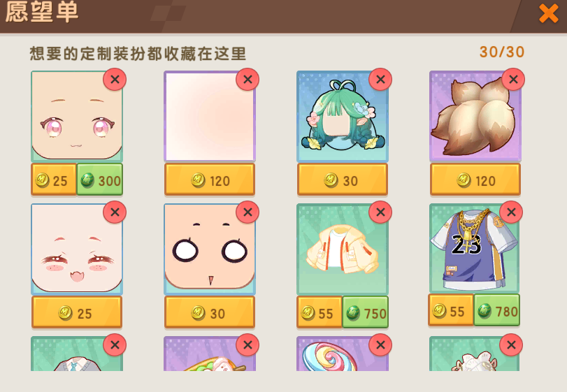Buy pink-eyed face with 300 green gems
This screenshot has height=392, width=567.
pyautogui.click(x=100, y=180)
